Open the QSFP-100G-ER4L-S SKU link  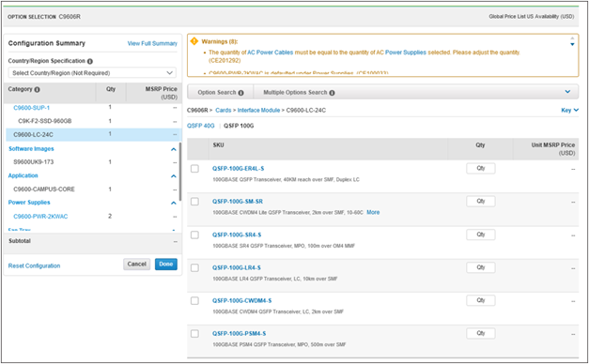[239, 169]
